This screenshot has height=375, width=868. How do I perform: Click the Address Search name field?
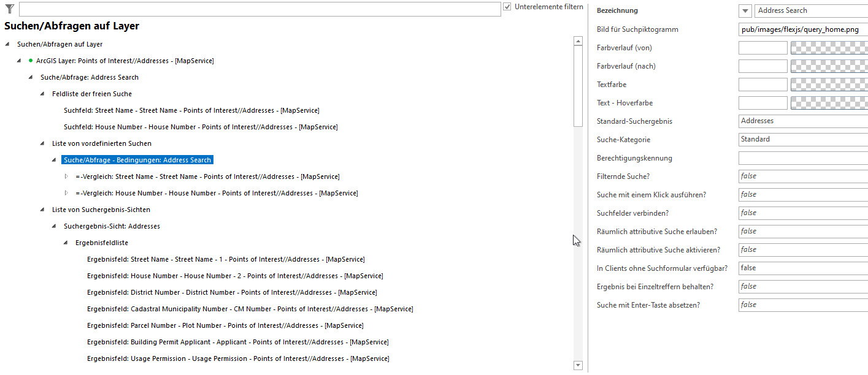(x=810, y=10)
